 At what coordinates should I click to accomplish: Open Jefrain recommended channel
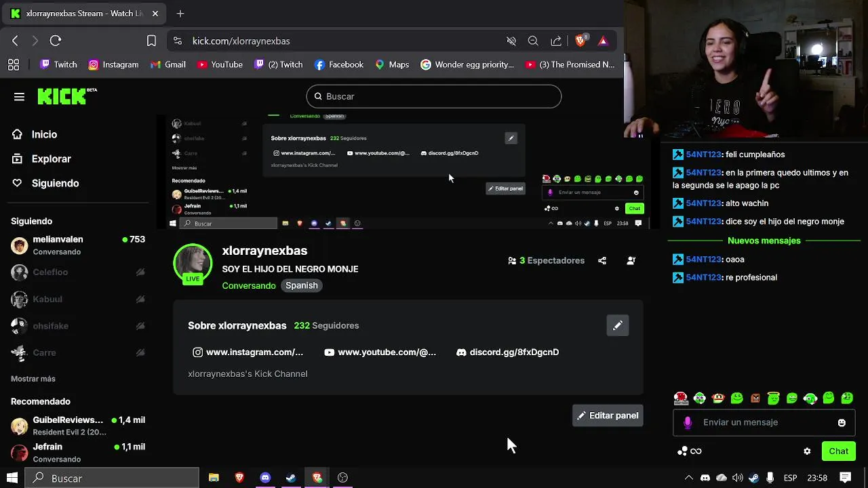coord(79,452)
